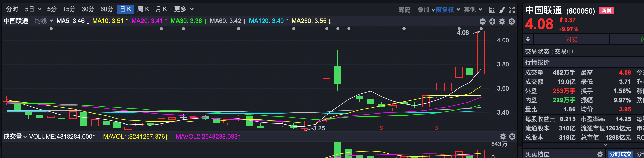Select the 日K daily chart tab
This screenshot has width=644, height=158.
coord(125,9)
